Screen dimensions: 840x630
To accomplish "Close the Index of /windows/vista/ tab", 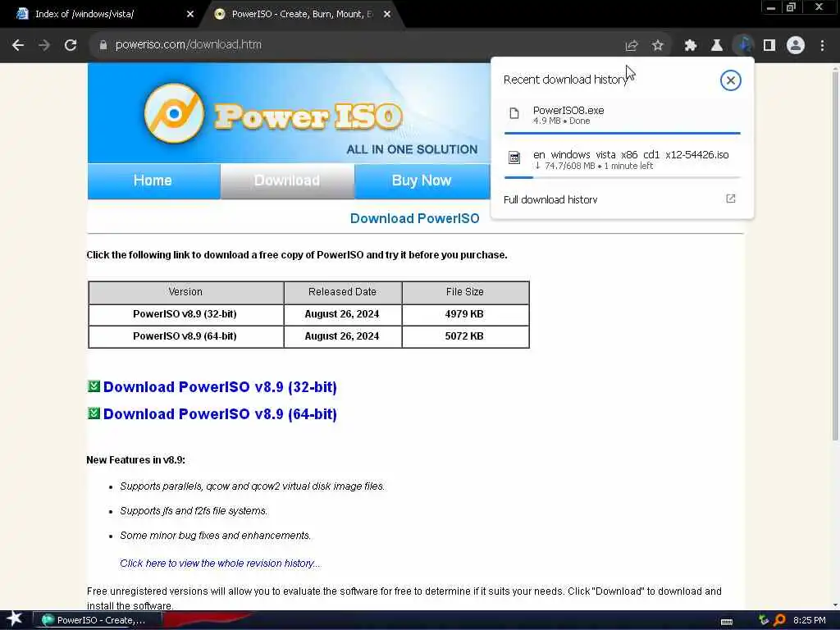I will 190,14.
